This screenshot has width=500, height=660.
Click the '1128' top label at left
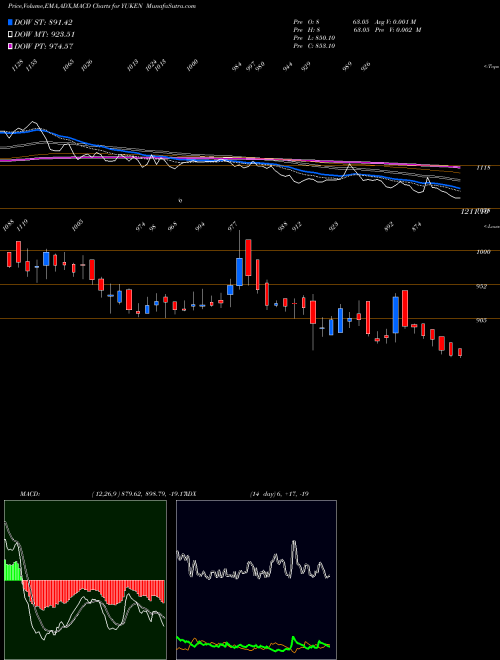click(x=17, y=66)
